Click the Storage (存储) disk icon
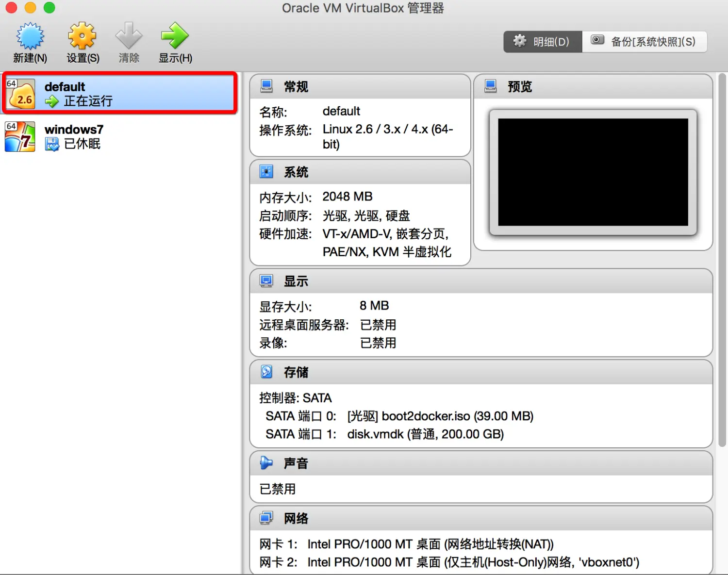The image size is (728, 575). tap(266, 372)
